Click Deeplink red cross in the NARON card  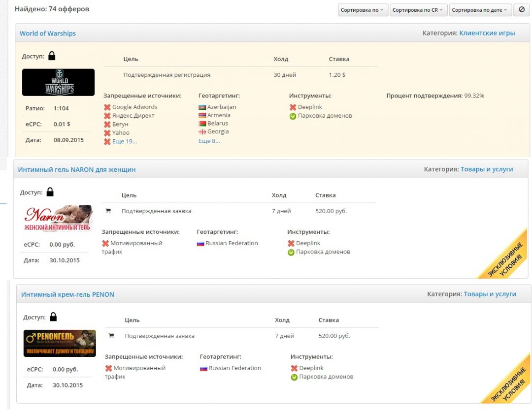point(291,244)
